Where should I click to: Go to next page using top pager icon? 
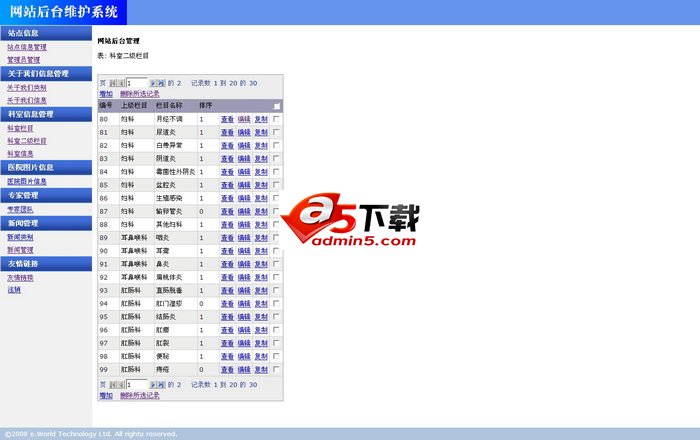click(153, 83)
